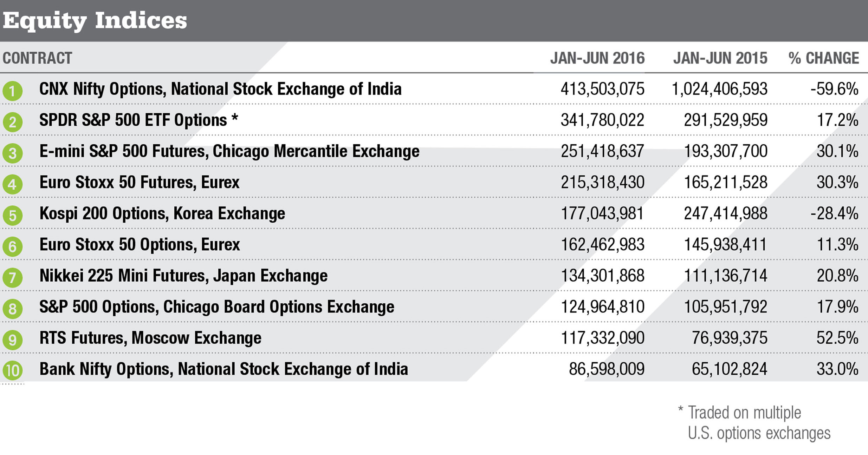Click the green number 5 rank badge
The image size is (868, 455).
point(13,215)
